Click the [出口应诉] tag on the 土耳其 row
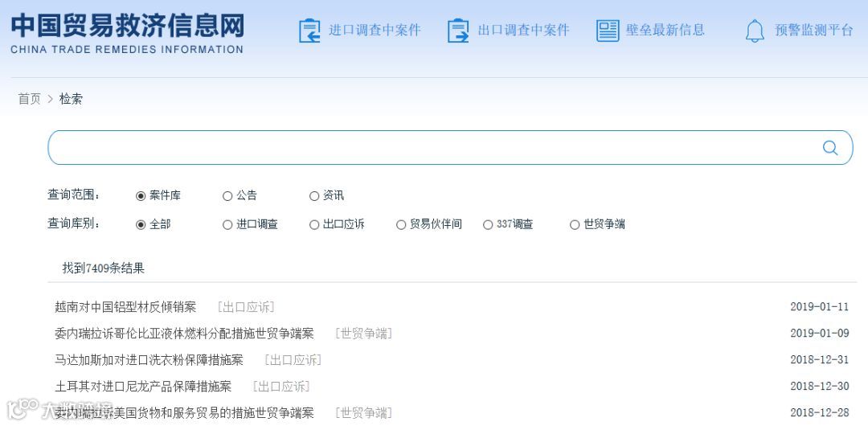868x426 pixels. [281, 387]
